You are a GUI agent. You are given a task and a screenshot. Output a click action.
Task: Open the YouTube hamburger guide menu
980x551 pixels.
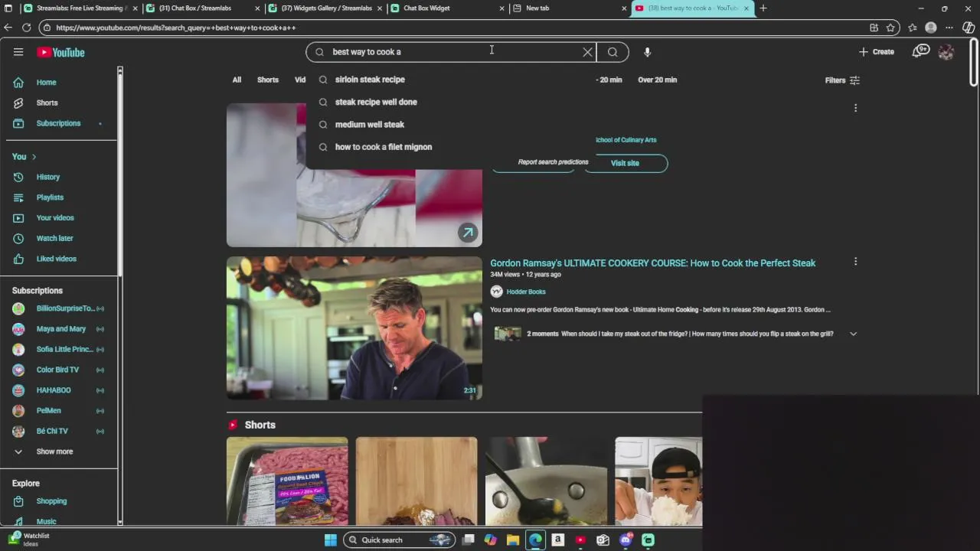tap(18, 52)
